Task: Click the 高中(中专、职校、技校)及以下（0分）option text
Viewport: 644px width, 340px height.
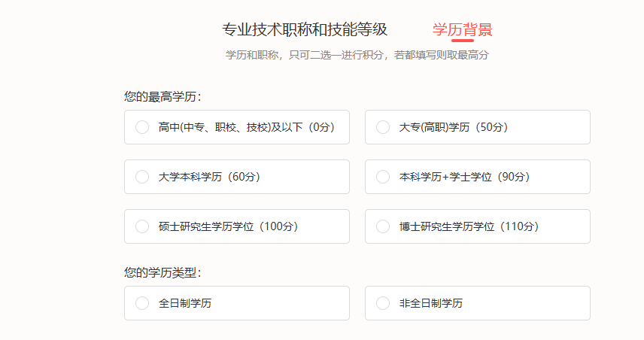Action: (246, 127)
